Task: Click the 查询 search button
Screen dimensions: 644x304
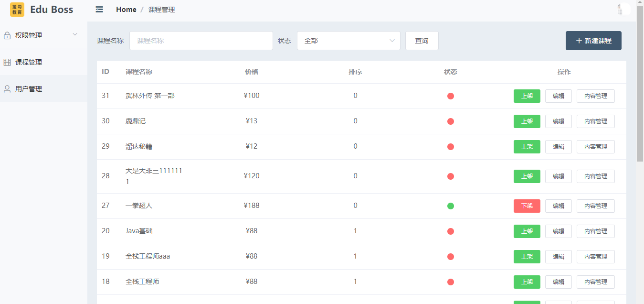Action: pos(422,41)
